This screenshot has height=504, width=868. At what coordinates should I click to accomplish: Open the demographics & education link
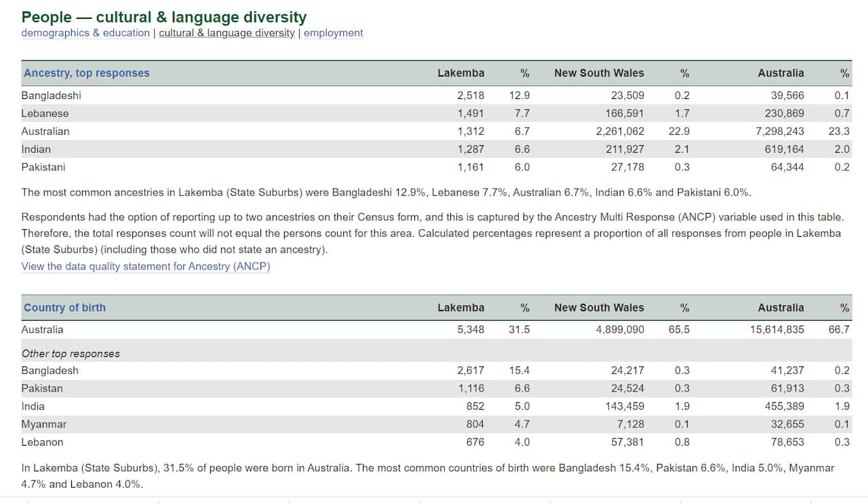[x=85, y=33]
